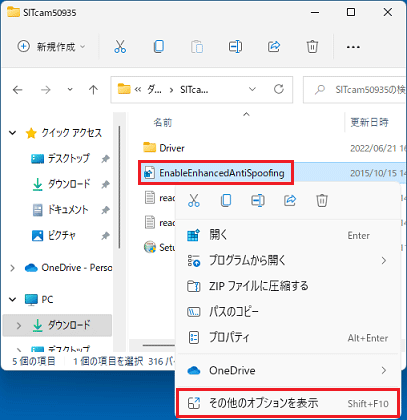This screenshot has width=407, height=420.
Task: Go back with the left arrow button
Action: point(17,90)
